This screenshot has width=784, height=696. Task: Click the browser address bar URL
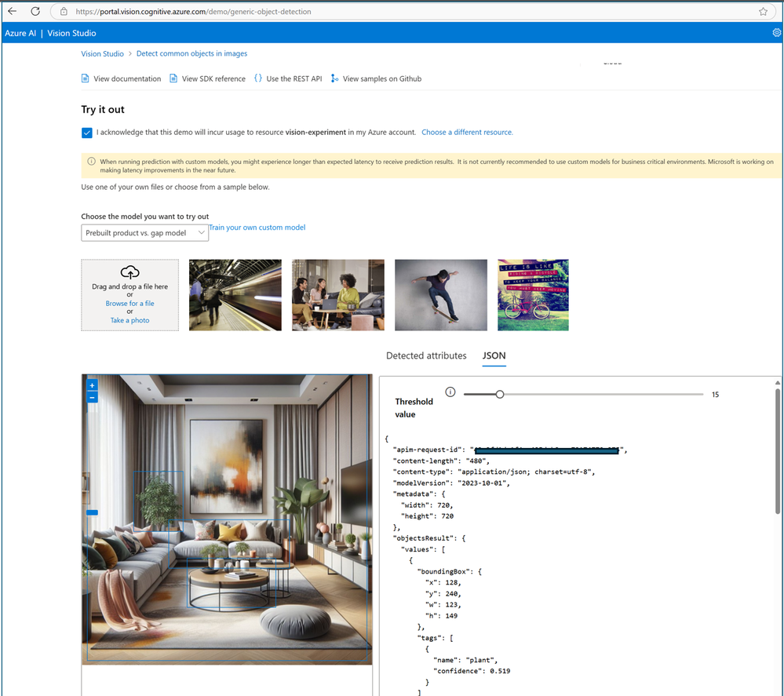click(193, 12)
